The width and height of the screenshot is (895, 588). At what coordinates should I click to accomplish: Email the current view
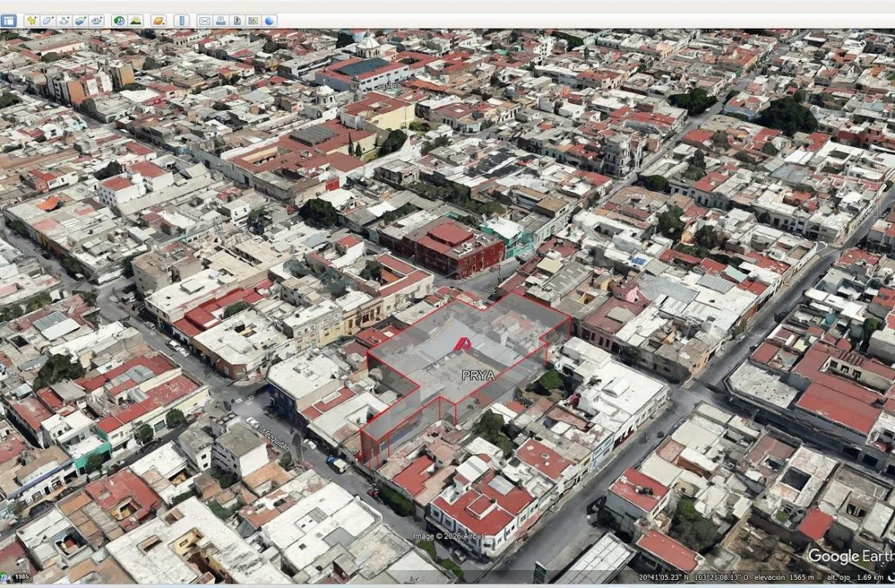tap(204, 21)
